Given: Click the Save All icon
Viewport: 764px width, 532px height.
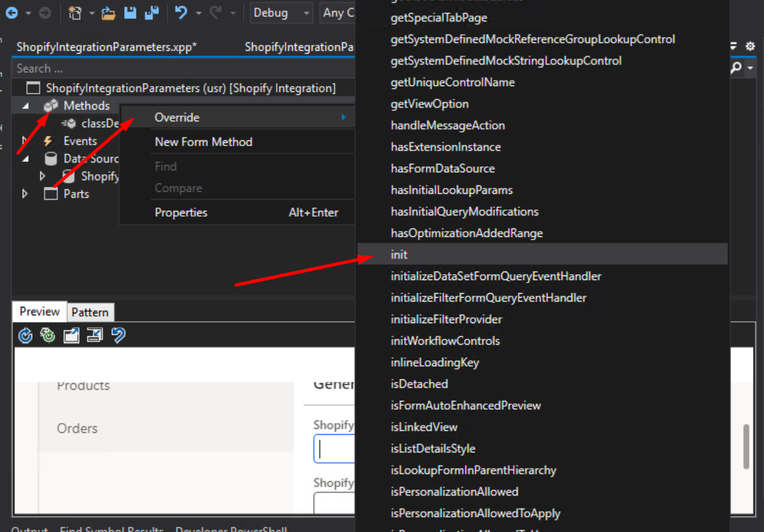Looking at the screenshot, I should coord(152,13).
